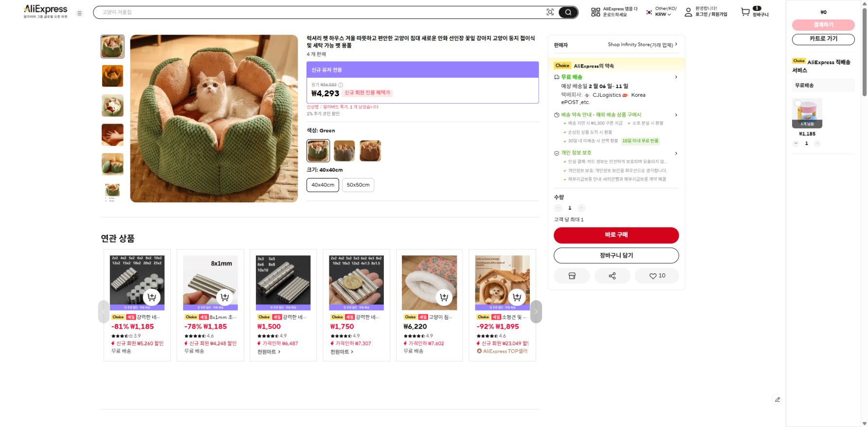
Task: Select the 40x40cm size option
Action: 323,185
